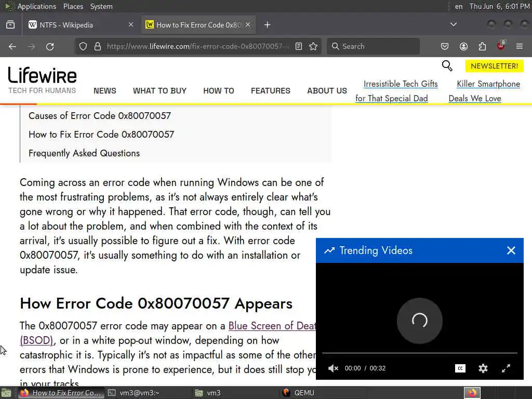This screenshot has width=532, height=399.
Task: Toggle reader view for this article
Action: pos(299,46)
